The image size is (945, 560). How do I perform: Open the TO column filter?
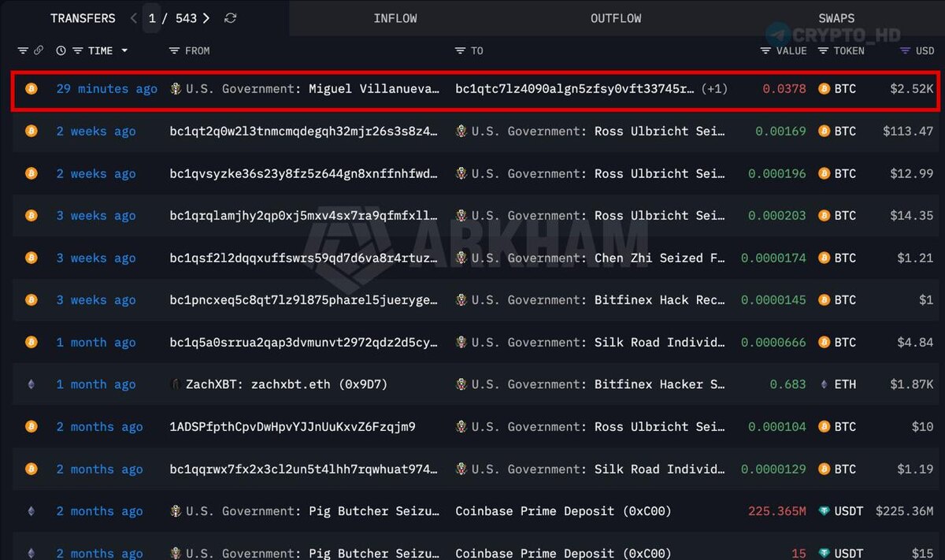pos(460,50)
